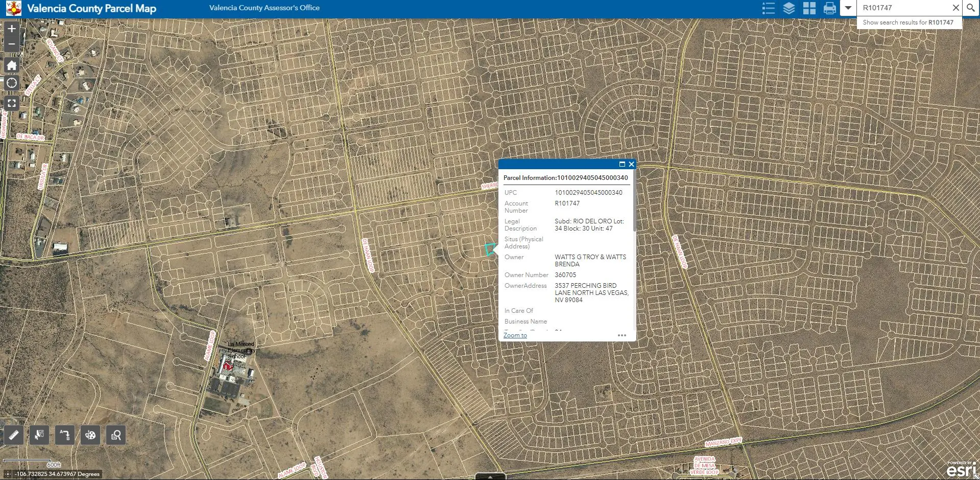Zoom out of the map
This screenshot has width=980, height=480.
tap(12, 44)
